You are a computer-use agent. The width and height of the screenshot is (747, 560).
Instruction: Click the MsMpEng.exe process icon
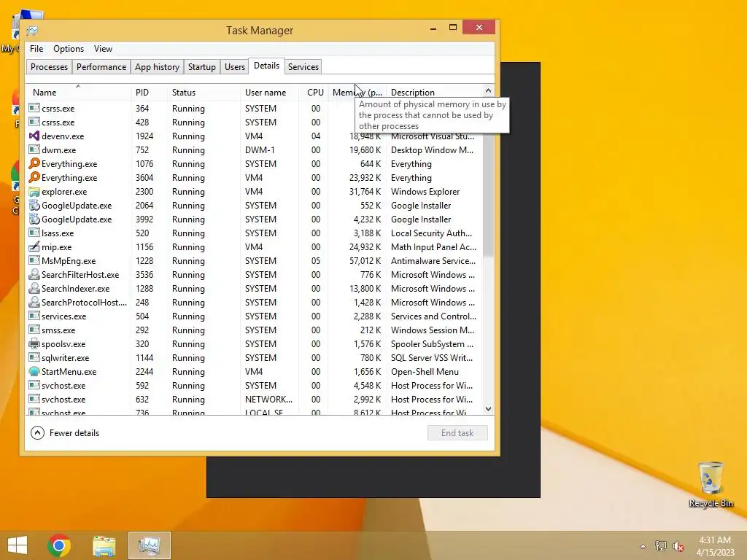coord(34,260)
